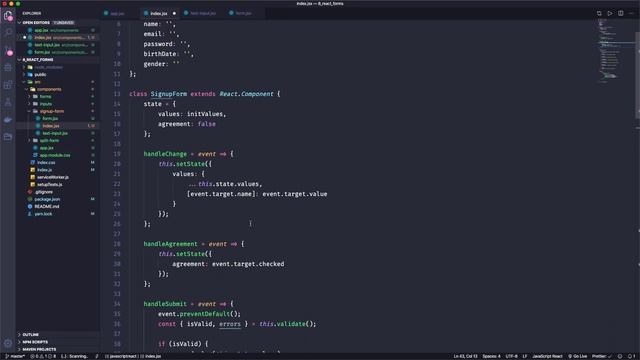Click the notifications bell in status bar
The image size is (640, 360).
631,356
